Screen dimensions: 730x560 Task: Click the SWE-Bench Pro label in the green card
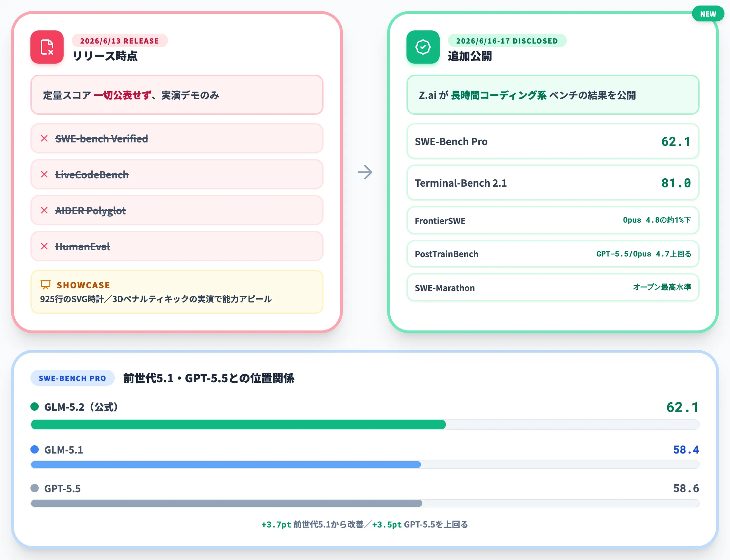coord(451,142)
